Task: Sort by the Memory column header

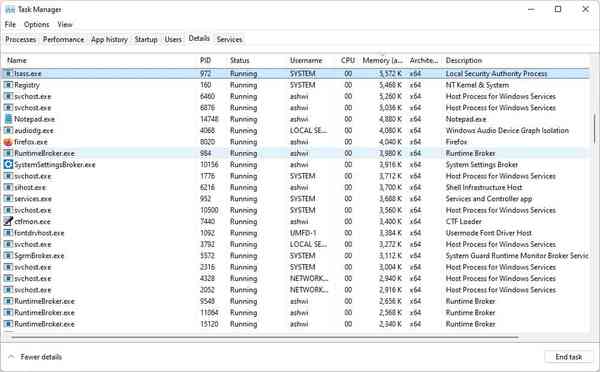Action: (x=383, y=60)
